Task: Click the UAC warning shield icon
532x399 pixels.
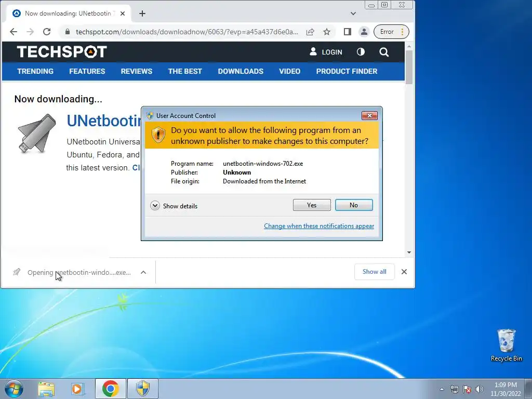Action: [x=158, y=135]
